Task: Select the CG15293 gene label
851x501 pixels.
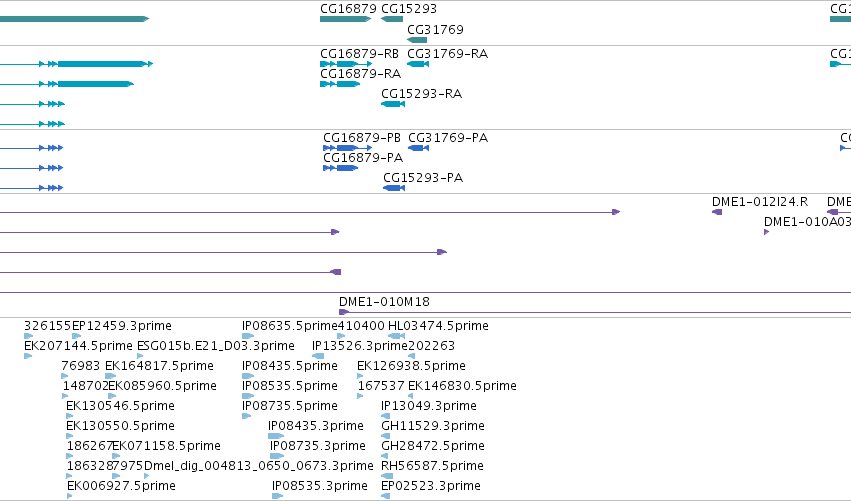Action: pos(409,9)
